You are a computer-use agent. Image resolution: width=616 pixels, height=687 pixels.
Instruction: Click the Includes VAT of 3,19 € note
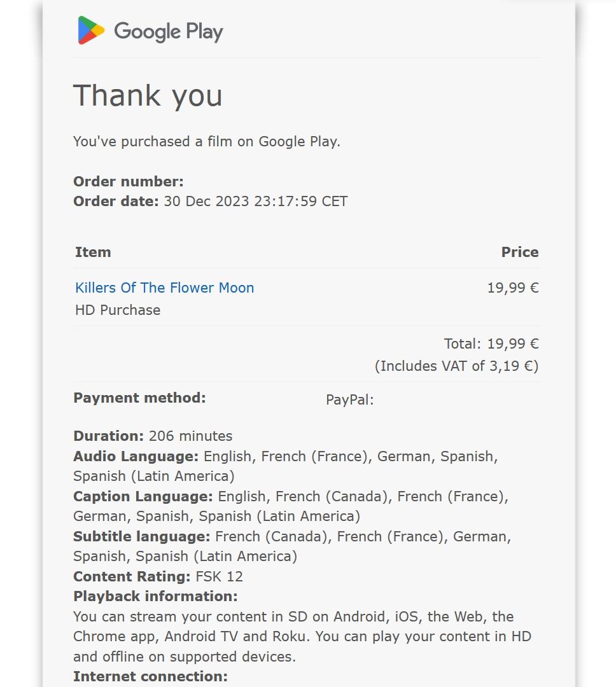[x=456, y=366]
